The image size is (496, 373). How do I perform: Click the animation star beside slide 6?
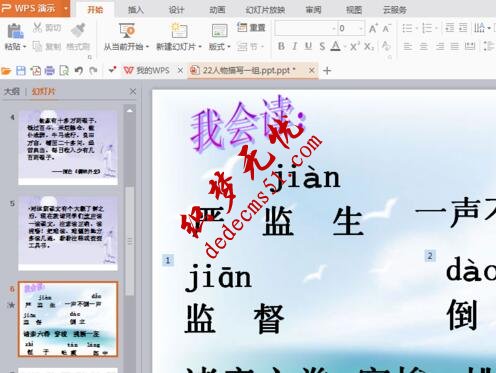(x=11, y=305)
